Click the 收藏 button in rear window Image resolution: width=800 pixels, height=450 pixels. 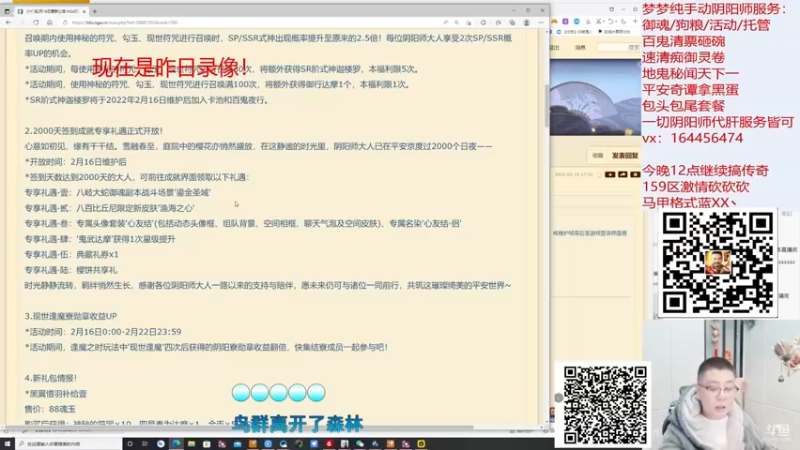tap(597, 156)
